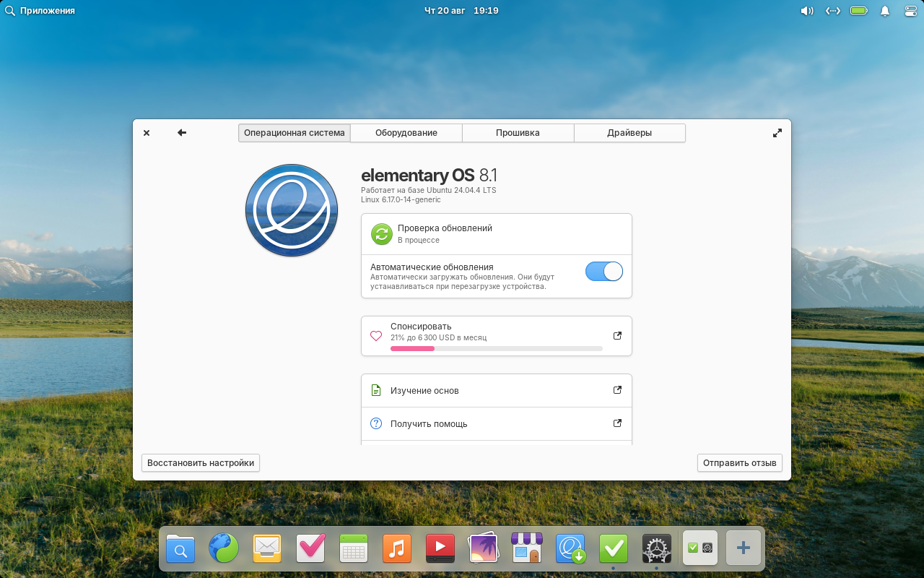Open quick settings toggle icon in the panel
924x578 pixels.
tap(911, 11)
